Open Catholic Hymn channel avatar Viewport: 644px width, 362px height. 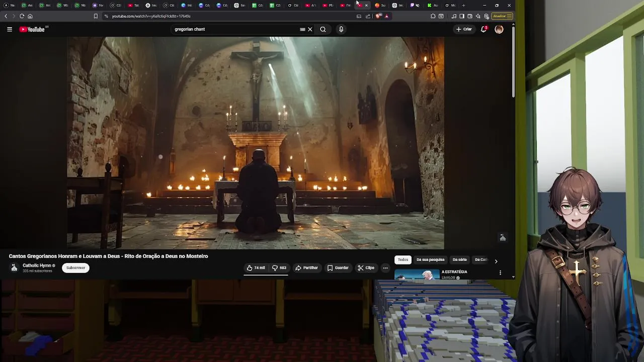(14, 268)
